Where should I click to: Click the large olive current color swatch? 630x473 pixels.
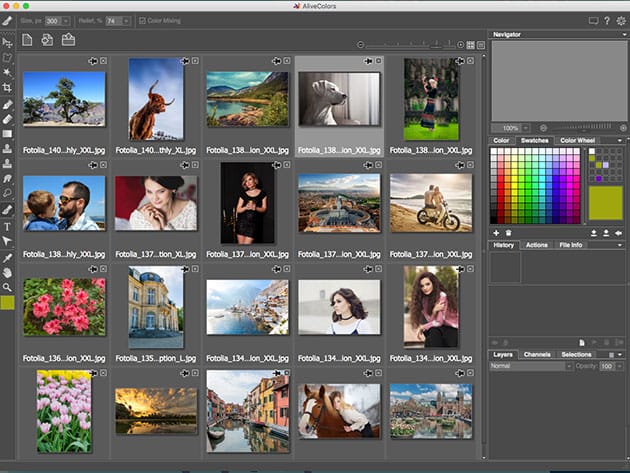click(x=604, y=202)
